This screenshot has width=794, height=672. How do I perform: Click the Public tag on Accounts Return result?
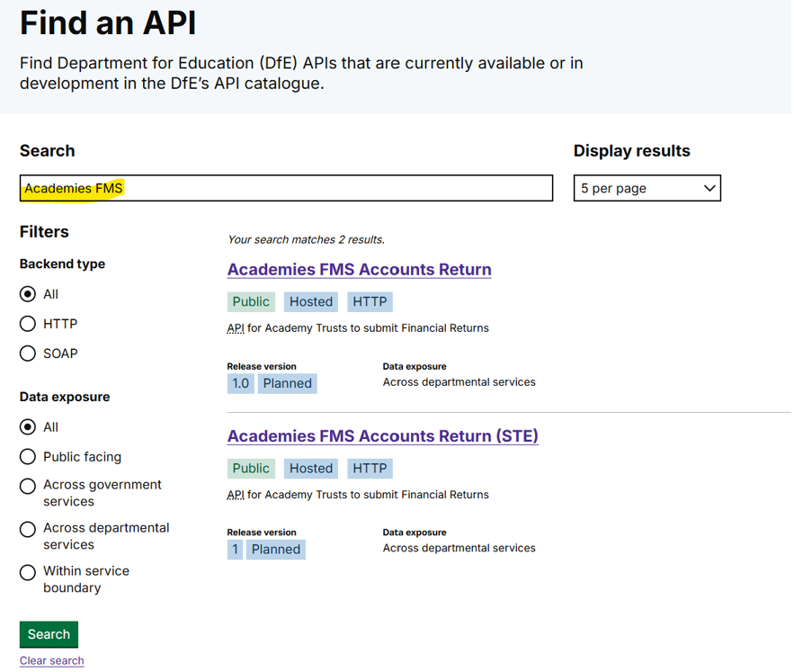click(x=251, y=301)
